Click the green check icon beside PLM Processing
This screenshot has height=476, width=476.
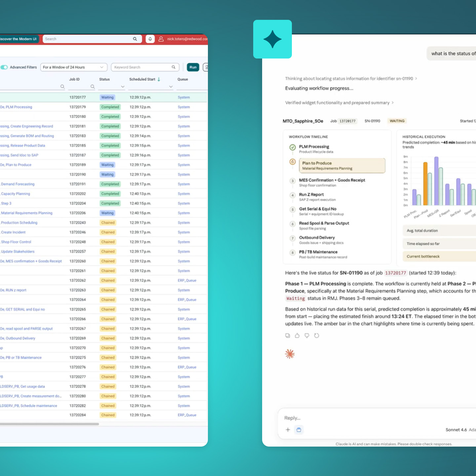tap(293, 147)
